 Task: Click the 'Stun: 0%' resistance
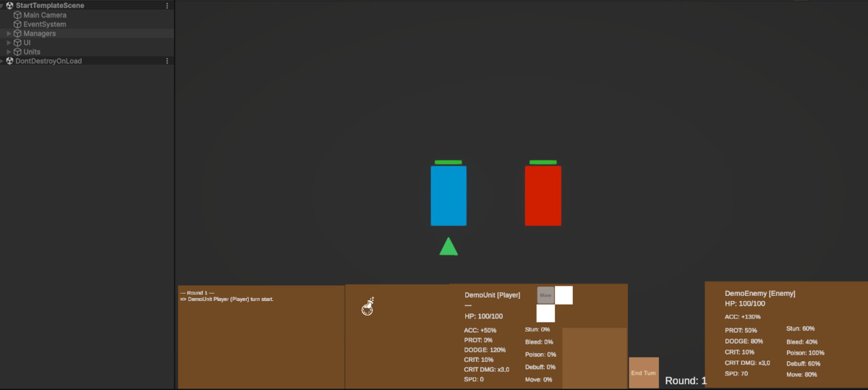click(537, 329)
